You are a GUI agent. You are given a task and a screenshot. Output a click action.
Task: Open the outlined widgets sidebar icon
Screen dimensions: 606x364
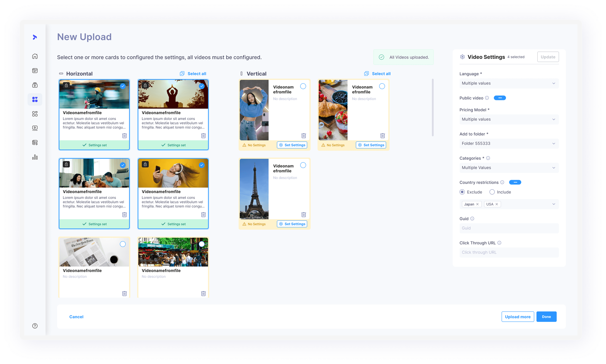35,114
